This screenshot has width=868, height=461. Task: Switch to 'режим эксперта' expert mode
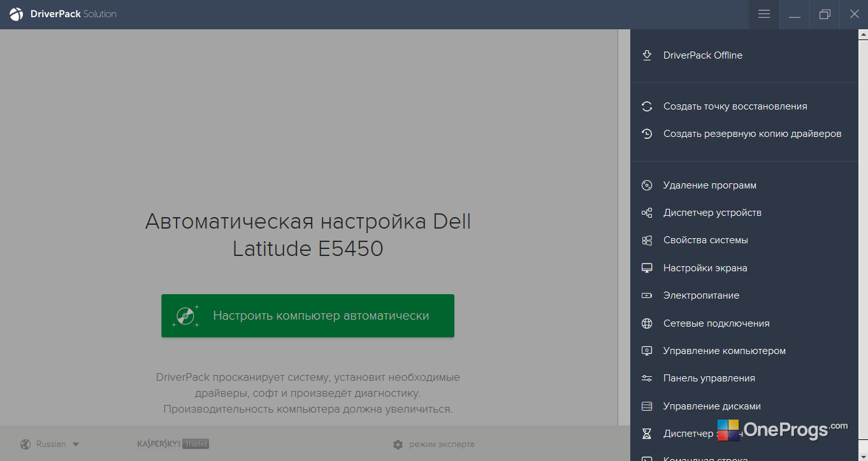434,444
